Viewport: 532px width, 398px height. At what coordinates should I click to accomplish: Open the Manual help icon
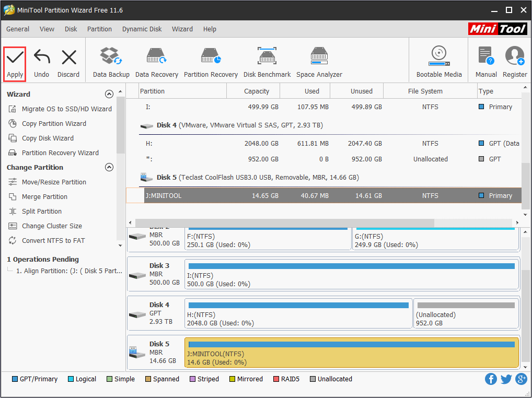[x=486, y=56]
